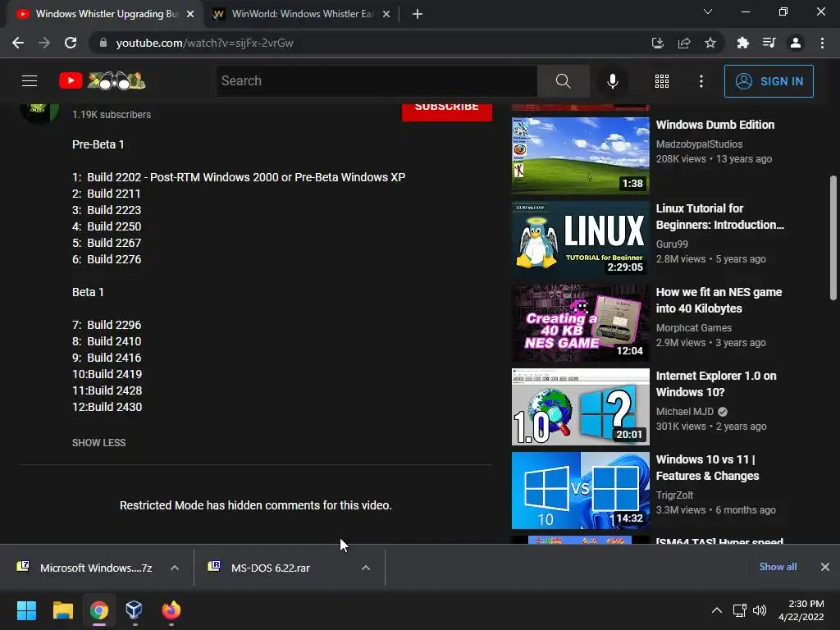Image resolution: width=840 pixels, height=630 pixels.
Task: Expand options for Microsoft Windows 7z download
Action: 175,568
